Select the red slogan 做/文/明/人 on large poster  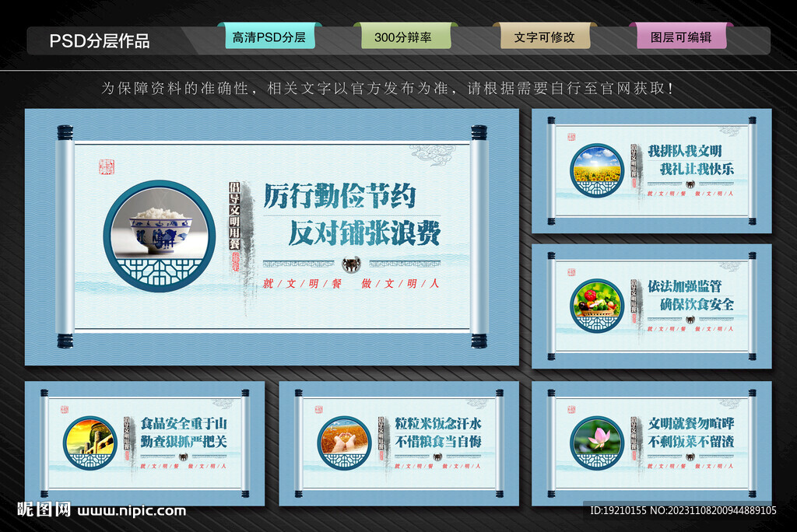click(400, 284)
